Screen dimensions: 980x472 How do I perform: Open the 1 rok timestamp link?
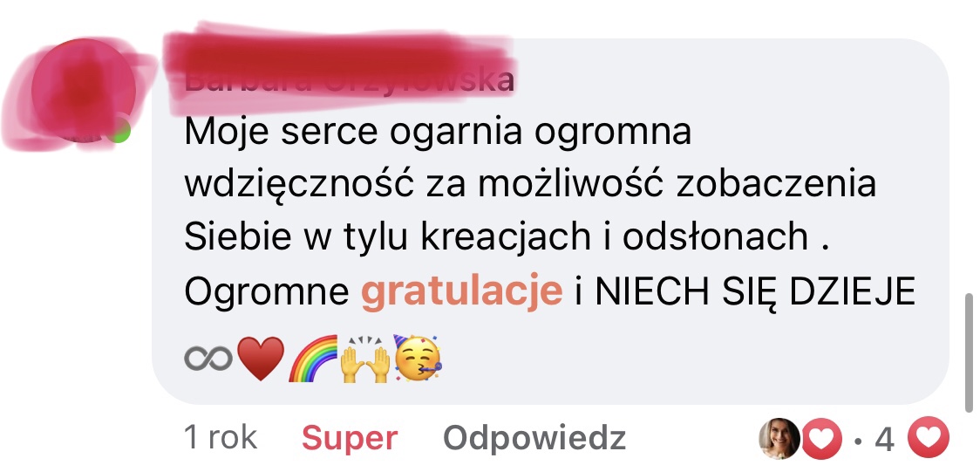point(220,437)
